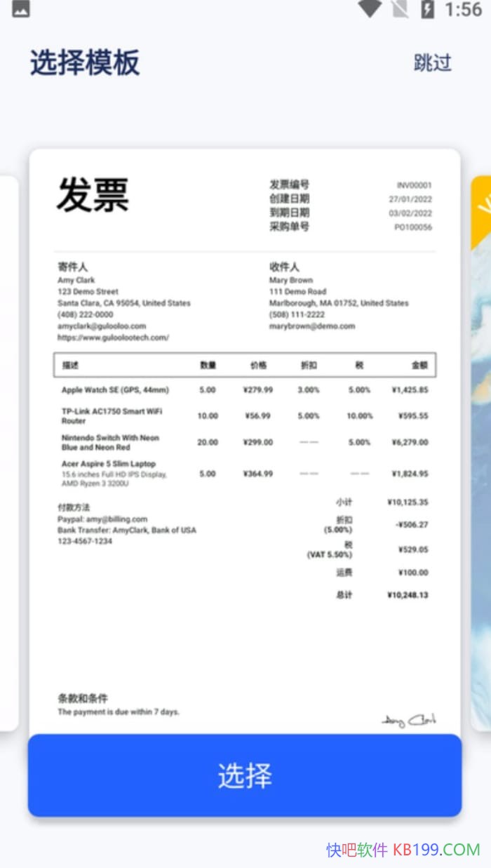
Task: Tap the Acer Aspire 5 laptop row
Action: [244, 474]
